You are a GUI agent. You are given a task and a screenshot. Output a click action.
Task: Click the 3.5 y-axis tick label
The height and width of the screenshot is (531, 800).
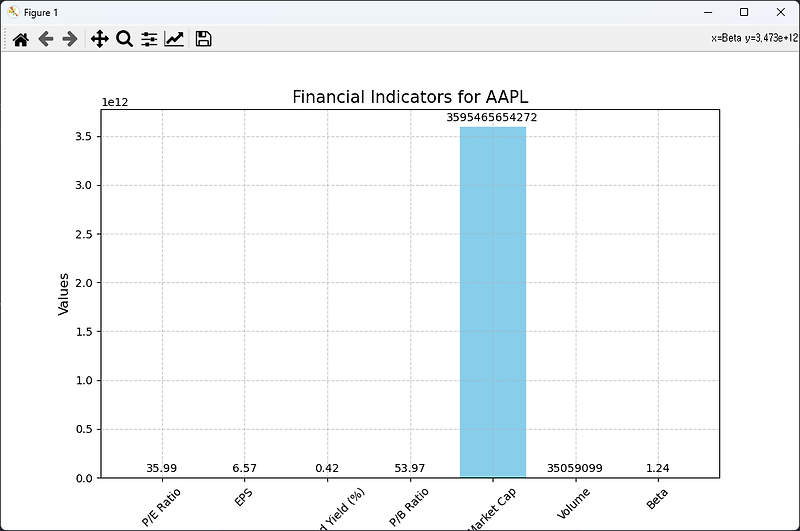[84, 137]
